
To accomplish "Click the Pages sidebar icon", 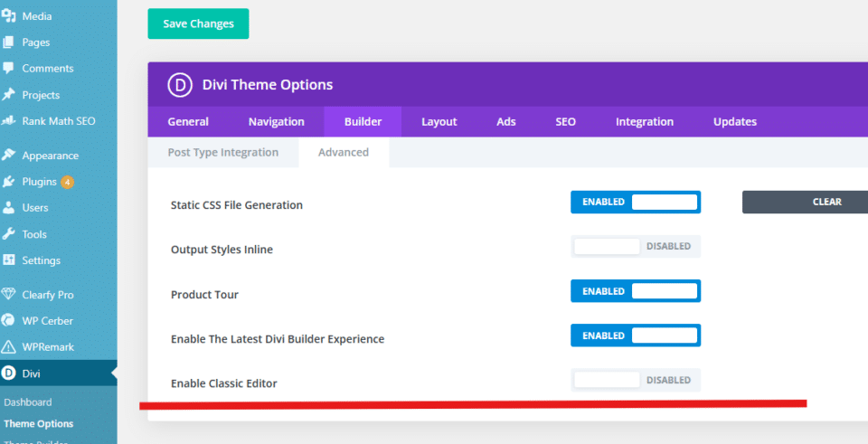I will (x=8, y=43).
